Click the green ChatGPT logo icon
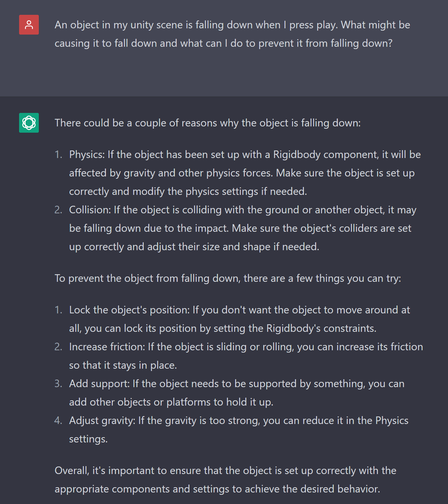Screen dimensions: 448x504 point(29,123)
